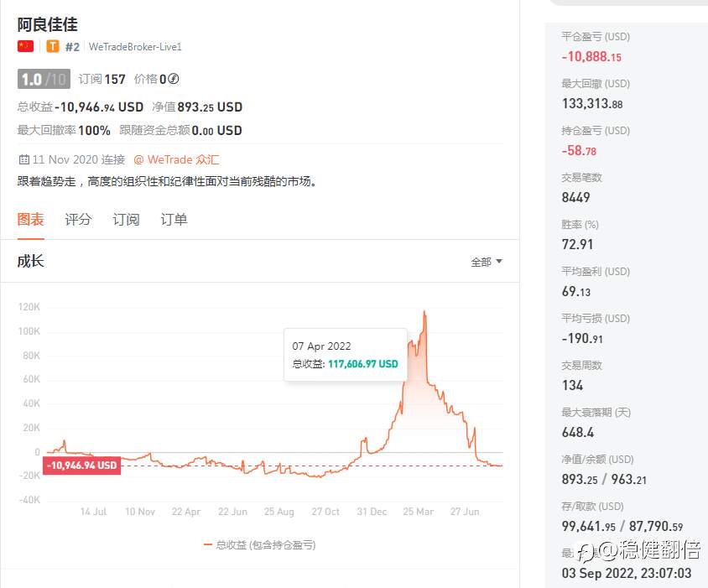708x588 pixels.
Task: Open the @ WeTrade 众汇 broker link
Action: click(176, 159)
